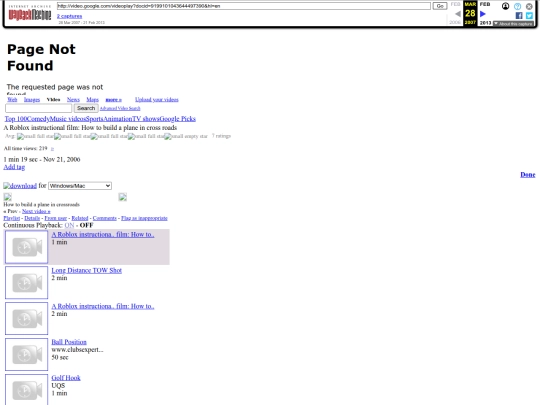The width and height of the screenshot is (540, 405).
Task: Click the fourth broken star rating image
Action: (146, 136)
